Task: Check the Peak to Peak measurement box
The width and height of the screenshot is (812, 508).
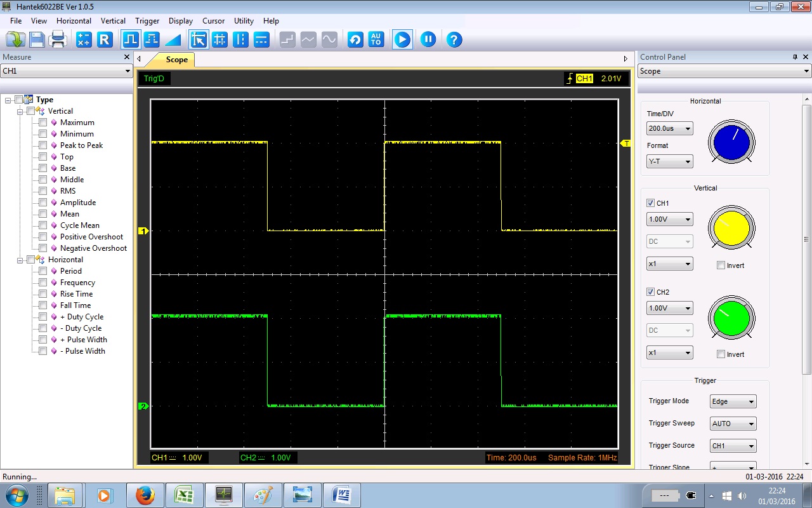Action: pyautogui.click(x=43, y=145)
